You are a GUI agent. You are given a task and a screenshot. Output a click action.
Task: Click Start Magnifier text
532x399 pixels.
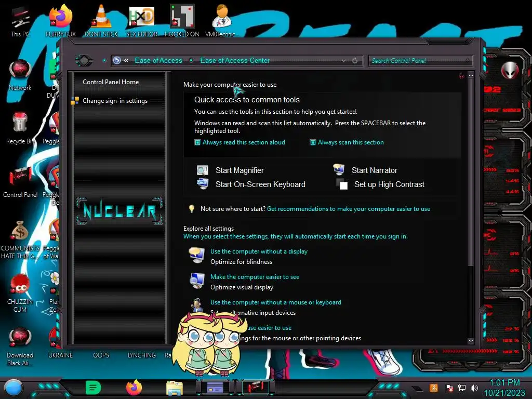tap(240, 170)
